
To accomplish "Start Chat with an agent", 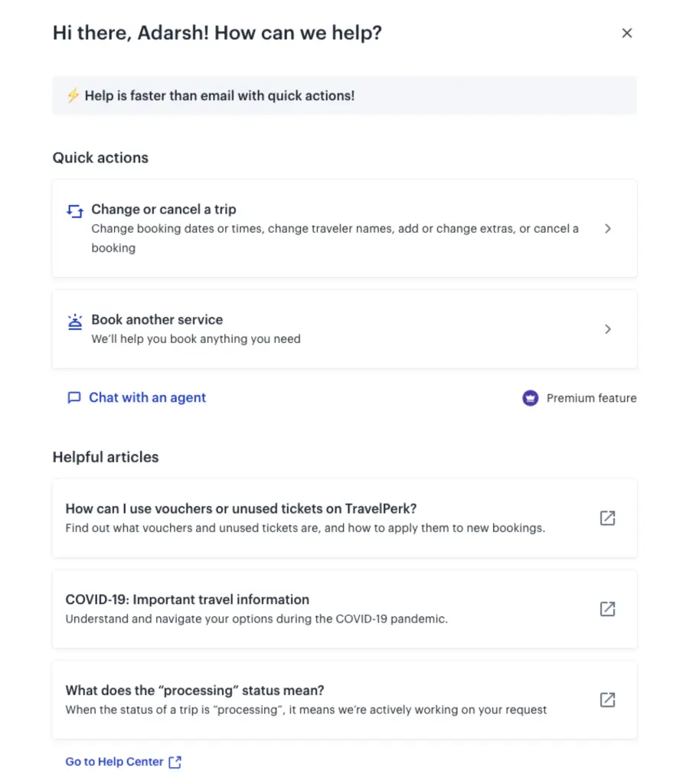I will [147, 397].
